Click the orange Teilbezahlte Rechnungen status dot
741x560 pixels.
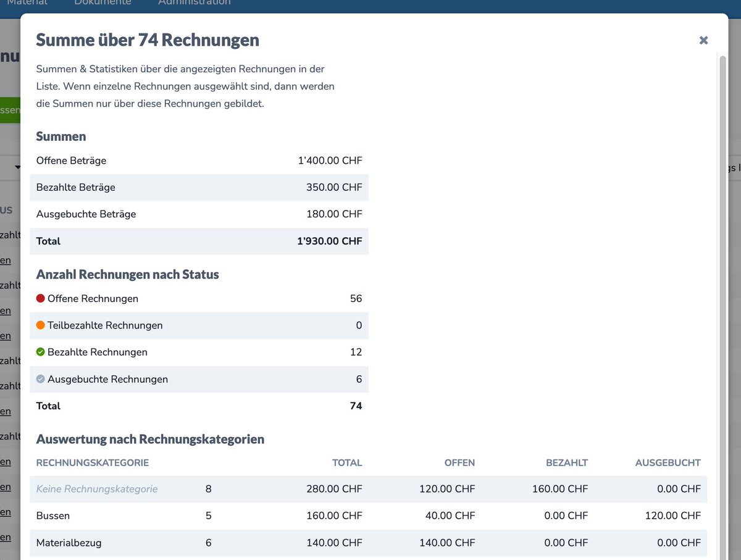[x=41, y=325]
